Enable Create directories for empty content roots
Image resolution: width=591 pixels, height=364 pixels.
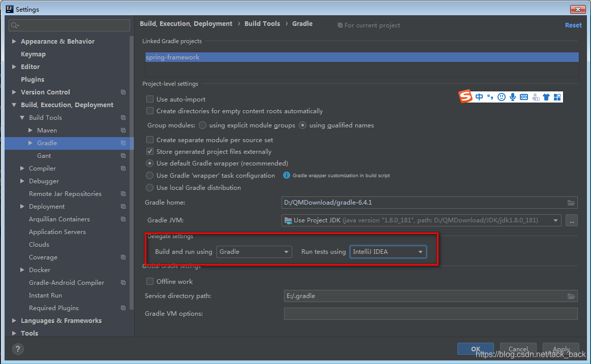click(149, 111)
